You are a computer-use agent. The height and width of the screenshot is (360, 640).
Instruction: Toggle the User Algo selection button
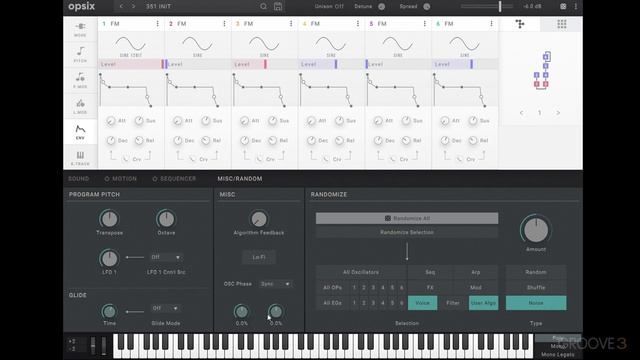click(483, 303)
